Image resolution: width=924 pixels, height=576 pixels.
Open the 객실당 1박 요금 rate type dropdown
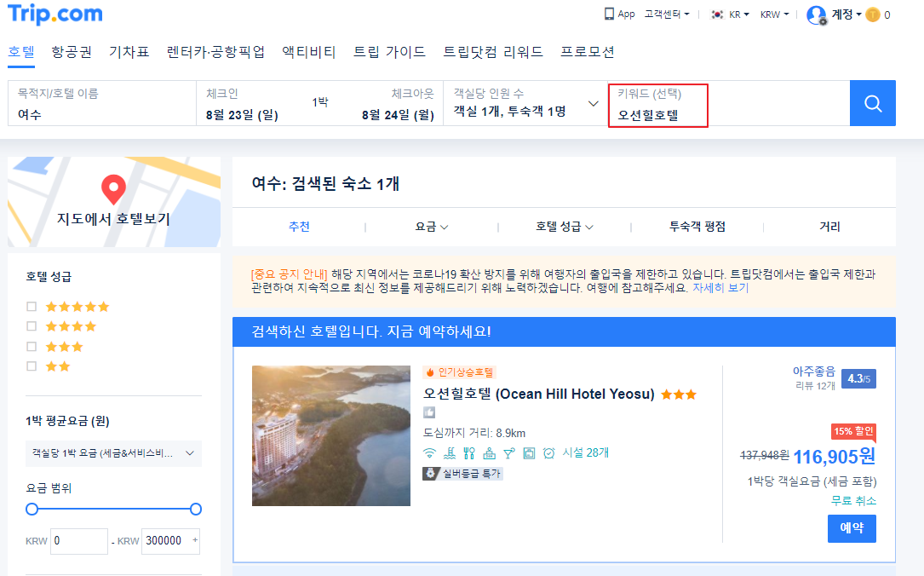113,453
